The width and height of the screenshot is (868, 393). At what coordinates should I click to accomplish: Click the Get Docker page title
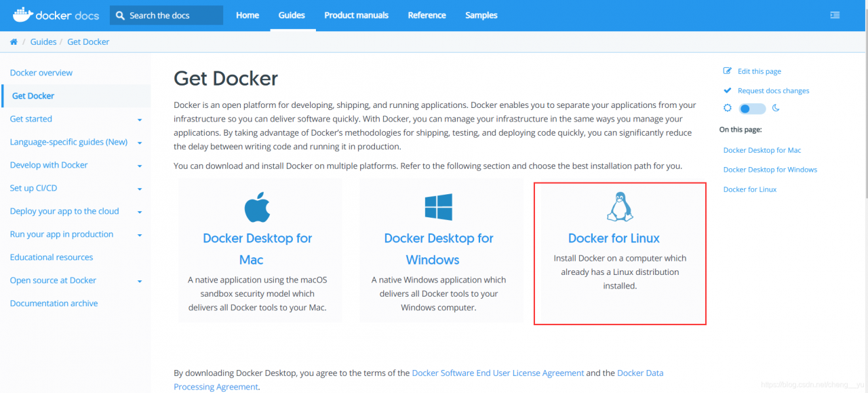[x=226, y=78]
